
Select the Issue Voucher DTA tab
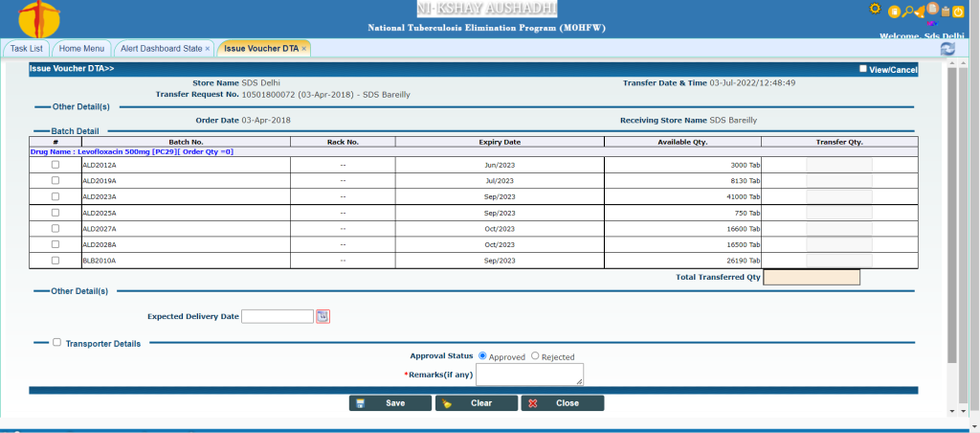(261, 48)
